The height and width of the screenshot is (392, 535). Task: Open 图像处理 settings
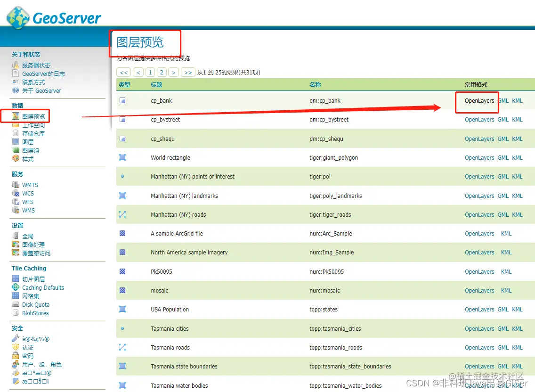(x=33, y=245)
